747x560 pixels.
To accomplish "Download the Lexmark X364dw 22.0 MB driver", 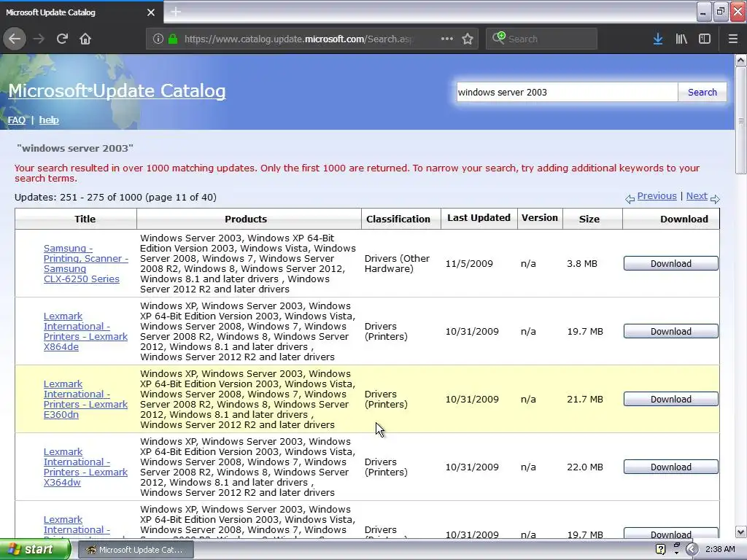I will coord(671,467).
